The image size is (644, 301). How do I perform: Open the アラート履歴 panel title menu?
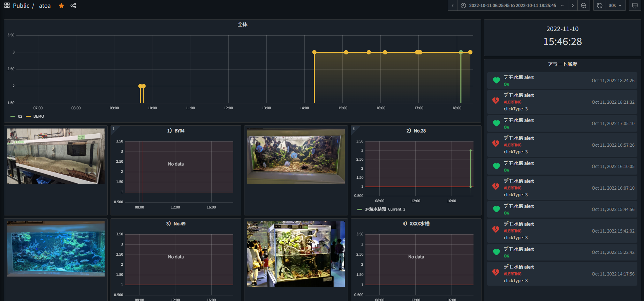(562, 64)
